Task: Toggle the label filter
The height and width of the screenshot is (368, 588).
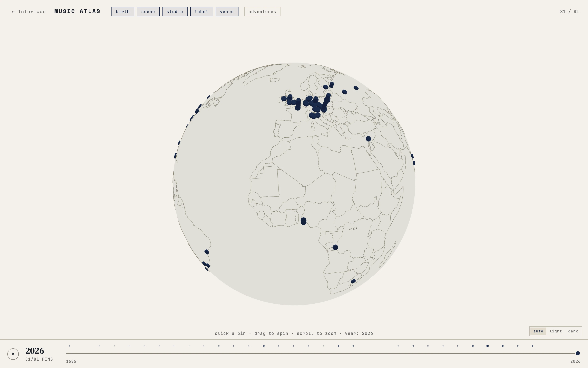Action: click(202, 12)
